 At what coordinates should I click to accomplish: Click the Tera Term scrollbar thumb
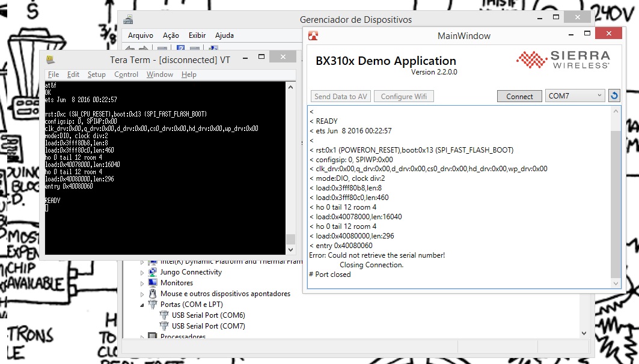point(290,239)
